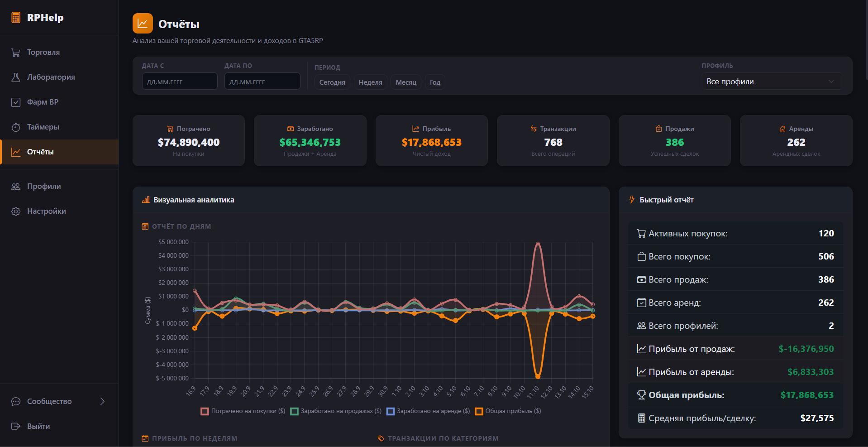The image size is (868, 447).
Task: Toggle the Общая прибыль legend series
Action: click(508, 411)
